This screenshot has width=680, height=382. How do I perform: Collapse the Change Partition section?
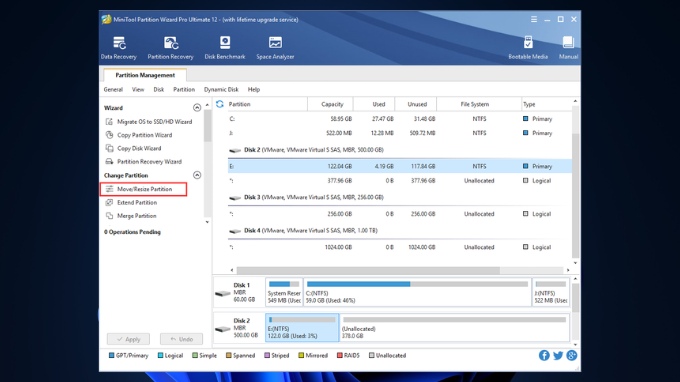click(197, 175)
